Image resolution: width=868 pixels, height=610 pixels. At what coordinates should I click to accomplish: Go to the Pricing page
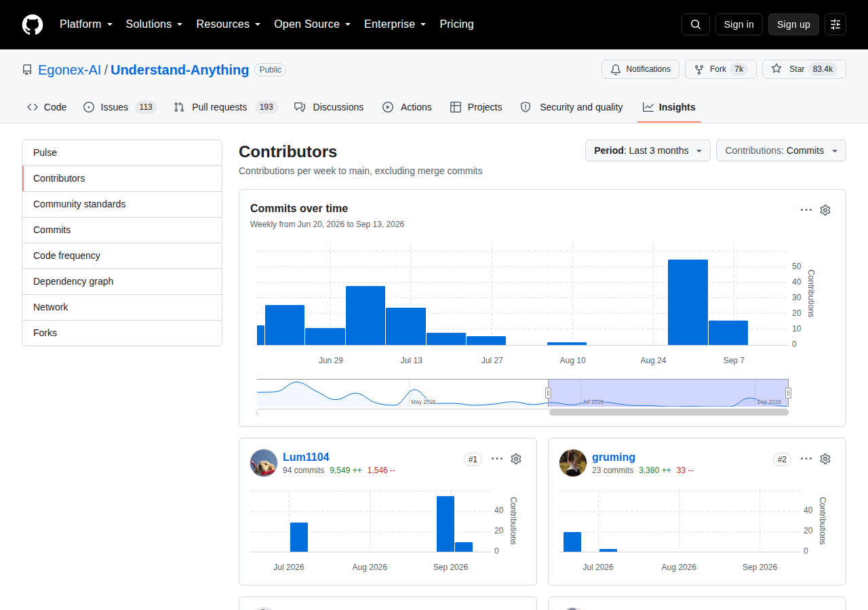[x=456, y=24]
